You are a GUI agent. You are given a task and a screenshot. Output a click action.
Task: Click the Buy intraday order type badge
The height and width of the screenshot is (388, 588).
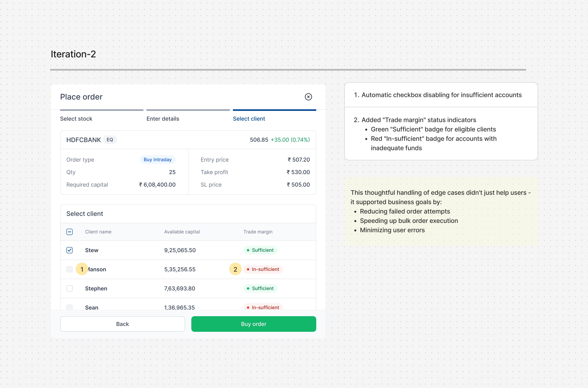point(158,160)
